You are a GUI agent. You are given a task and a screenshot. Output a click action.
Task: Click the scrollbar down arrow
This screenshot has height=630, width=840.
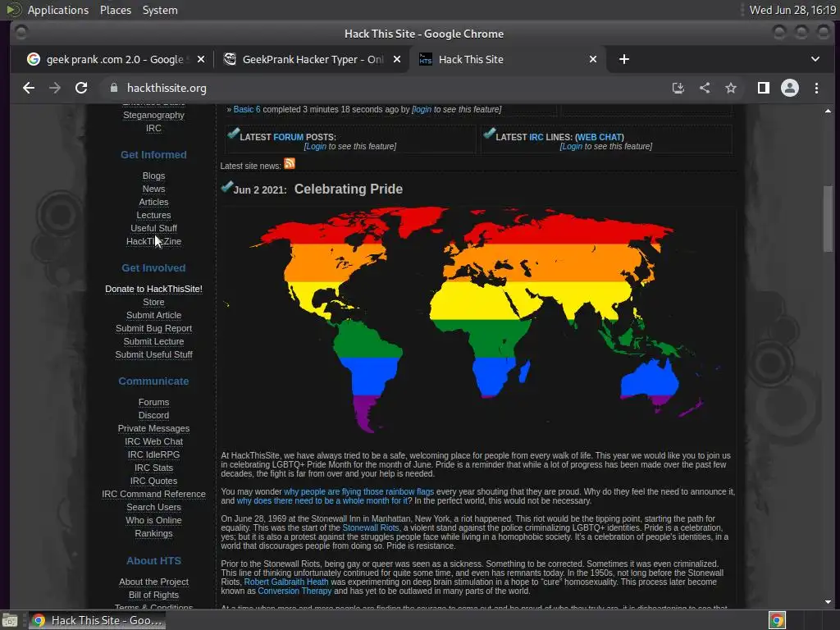829,601
